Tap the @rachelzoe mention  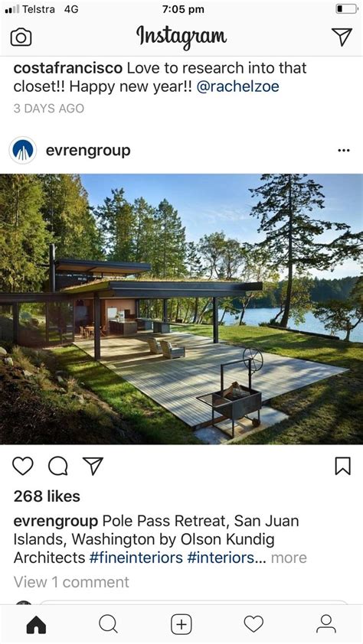tap(237, 86)
